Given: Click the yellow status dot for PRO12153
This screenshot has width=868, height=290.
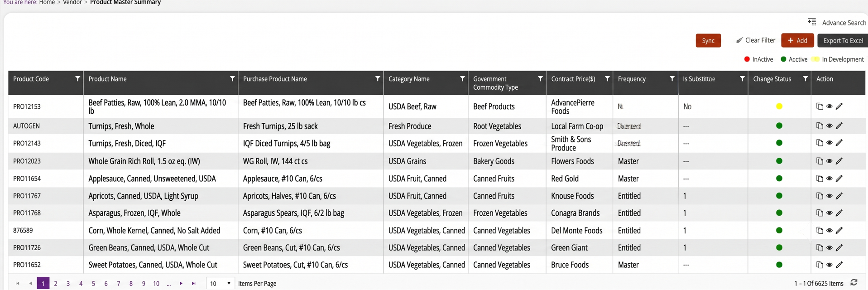Looking at the screenshot, I should [x=779, y=106].
